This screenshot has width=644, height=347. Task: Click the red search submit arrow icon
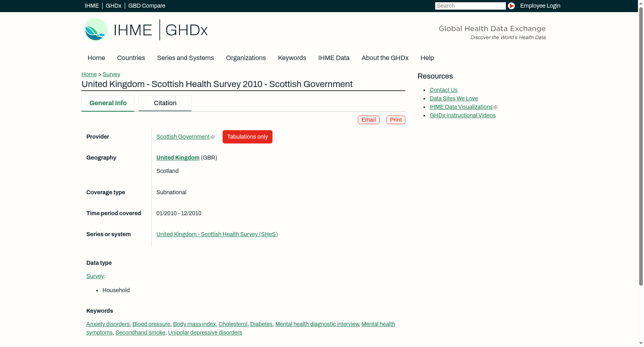point(511,6)
